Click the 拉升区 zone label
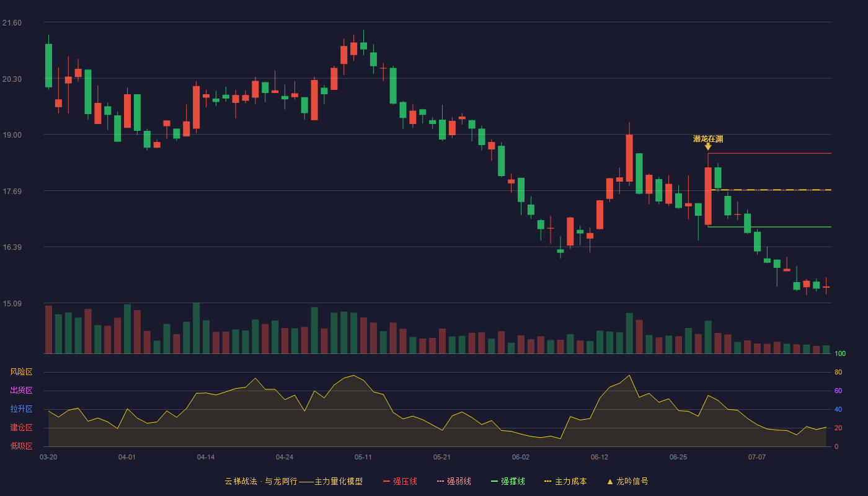Image resolution: width=868 pixels, height=496 pixels. [x=21, y=409]
